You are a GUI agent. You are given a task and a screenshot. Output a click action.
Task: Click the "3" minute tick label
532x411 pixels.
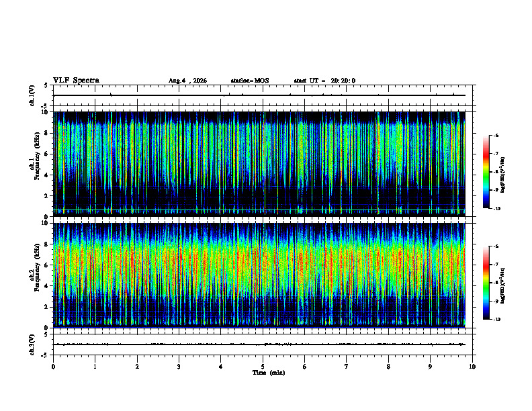pyautogui.click(x=179, y=367)
